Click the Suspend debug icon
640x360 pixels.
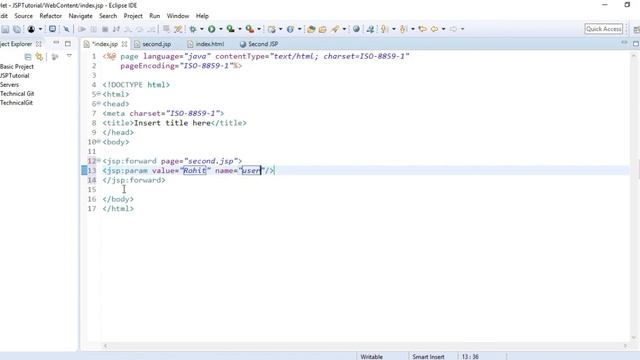point(93,29)
